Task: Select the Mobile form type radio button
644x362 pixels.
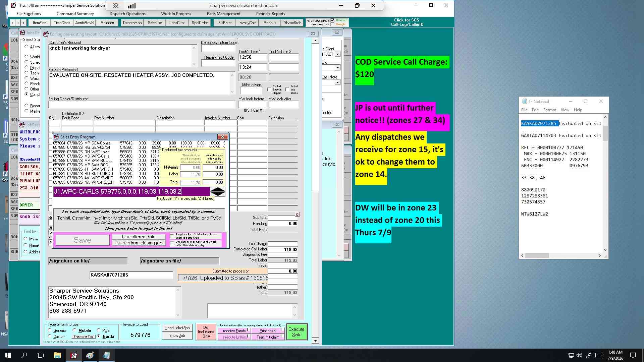Action: (x=74, y=330)
